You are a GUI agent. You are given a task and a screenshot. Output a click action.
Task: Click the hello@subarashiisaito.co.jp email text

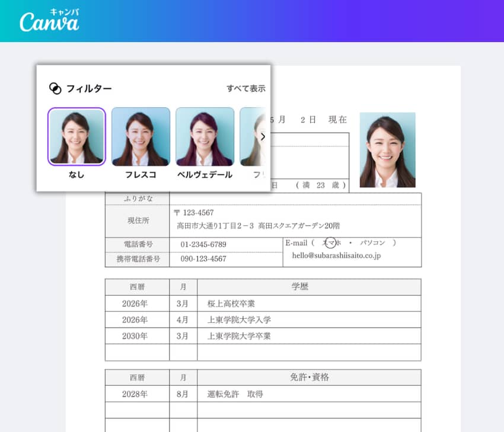point(336,255)
